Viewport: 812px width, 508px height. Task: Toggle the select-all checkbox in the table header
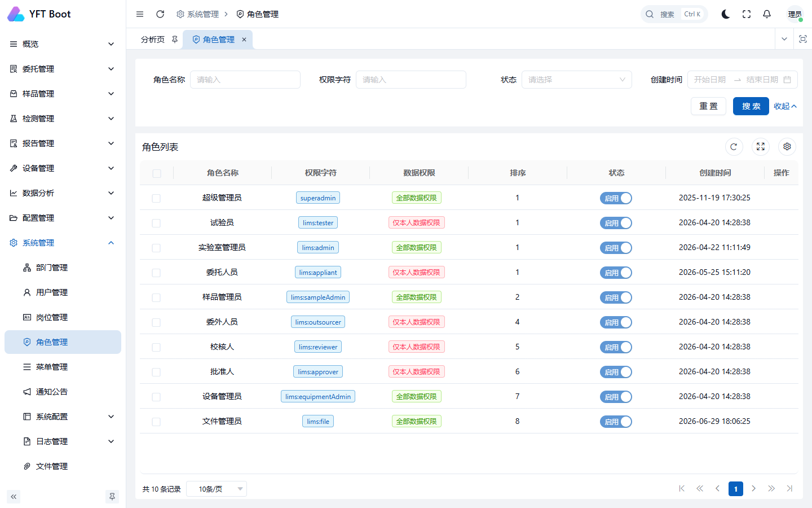pyautogui.click(x=157, y=173)
